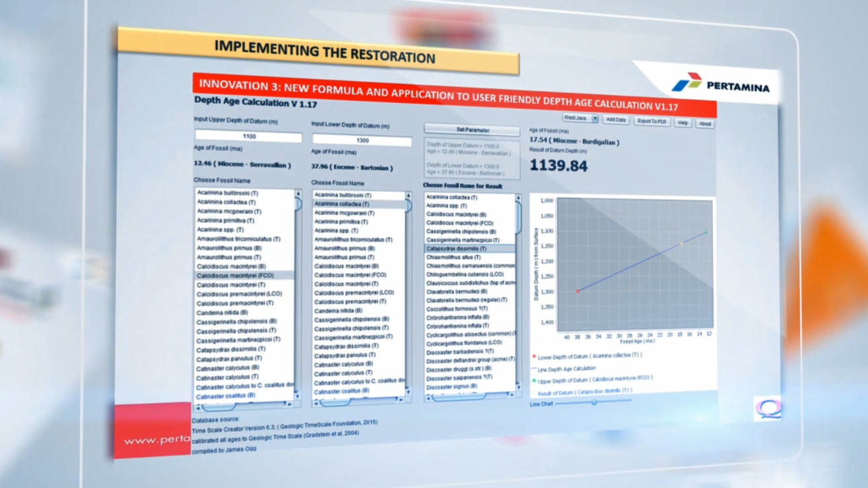Click up arrow of lower datum list scrollbar
The height and width of the screenshot is (488, 868).
point(408,197)
